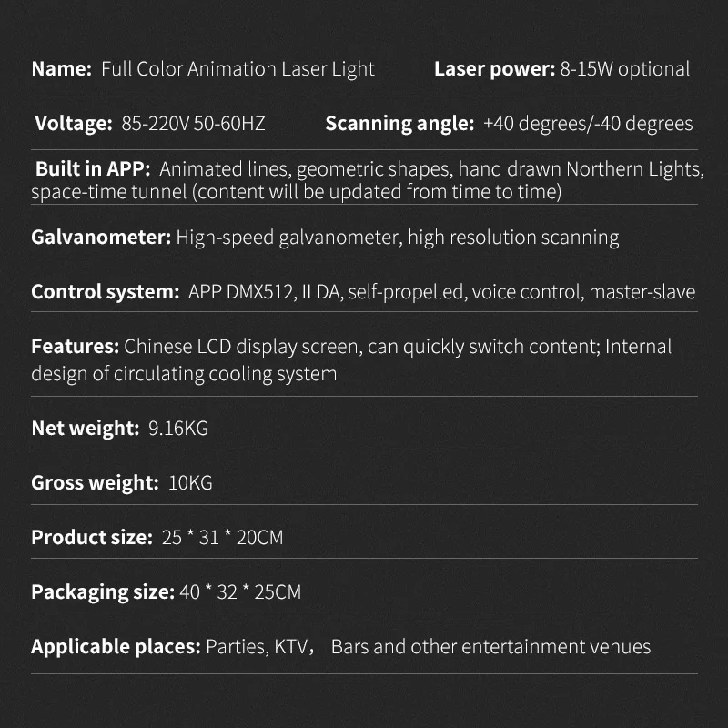This screenshot has height=728, width=728.
Task: Click the "40 * 32 * 25CM" packaging size
Action: pos(241,592)
